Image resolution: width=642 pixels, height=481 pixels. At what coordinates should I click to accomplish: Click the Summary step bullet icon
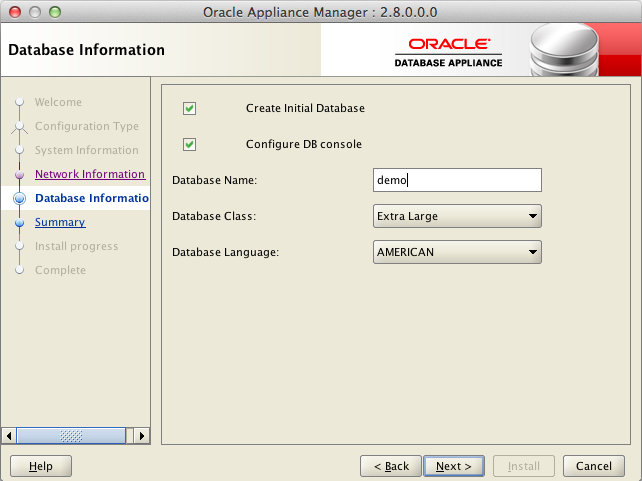tap(19, 223)
